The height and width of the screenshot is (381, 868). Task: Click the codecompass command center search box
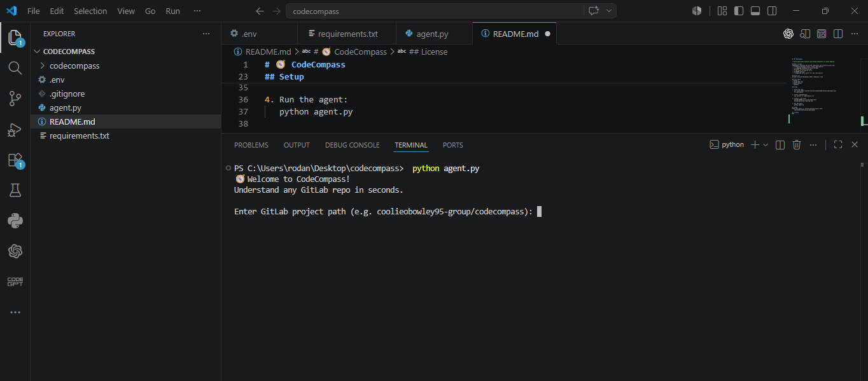point(435,11)
